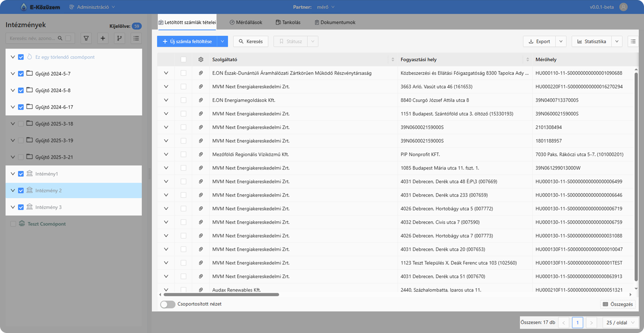Expand the Intézmény 2 tree node

13,190
